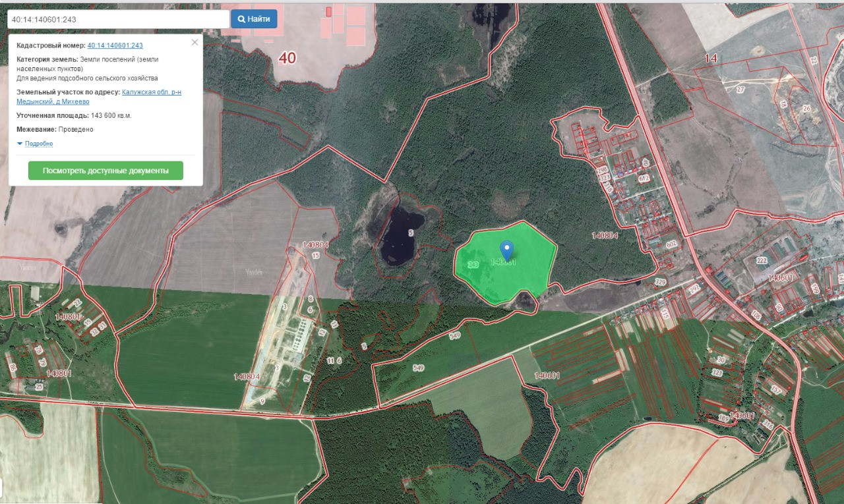Click parcel label 222 on the map
This screenshot has width=844, height=504.
(x=762, y=261)
